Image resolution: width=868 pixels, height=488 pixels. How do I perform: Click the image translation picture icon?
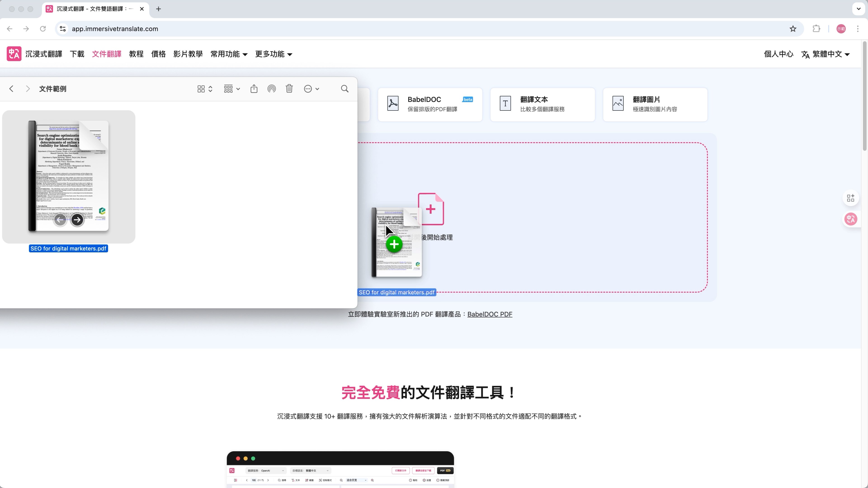(618, 103)
